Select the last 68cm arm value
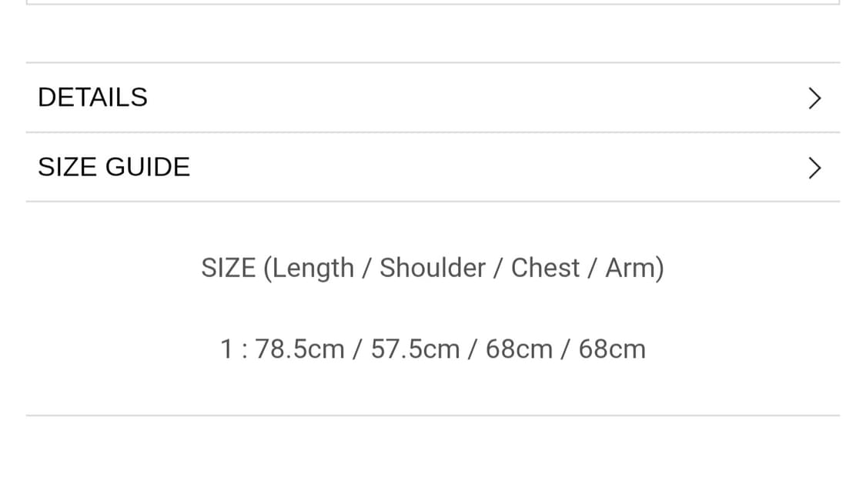The height and width of the screenshot is (504, 866). coord(612,349)
